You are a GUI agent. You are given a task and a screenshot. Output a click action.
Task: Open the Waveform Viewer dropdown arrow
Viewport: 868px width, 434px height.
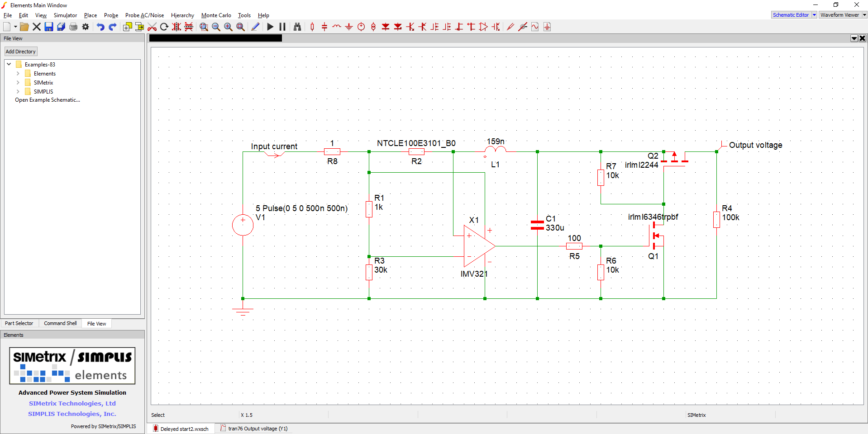[x=864, y=15]
